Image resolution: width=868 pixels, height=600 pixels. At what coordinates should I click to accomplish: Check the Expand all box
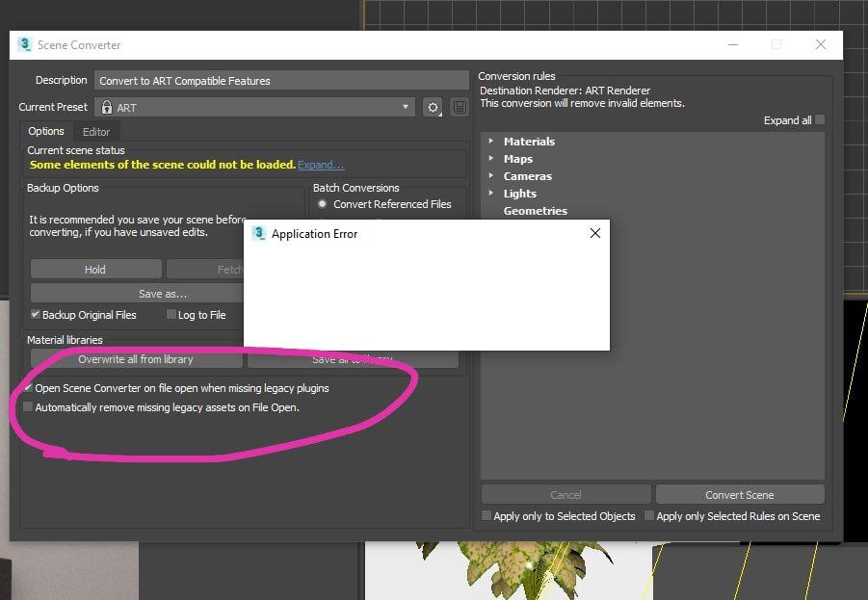(x=820, y=120)
